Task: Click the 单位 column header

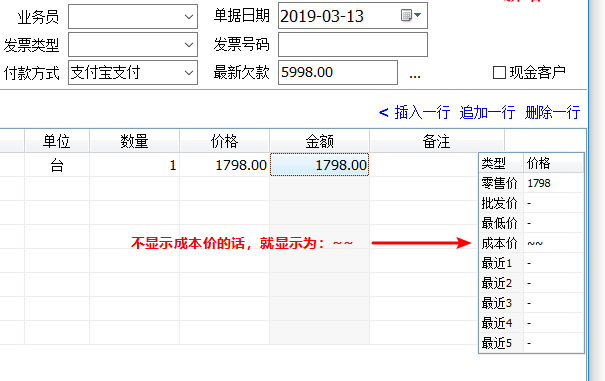Action: click(x=57, y=141)
